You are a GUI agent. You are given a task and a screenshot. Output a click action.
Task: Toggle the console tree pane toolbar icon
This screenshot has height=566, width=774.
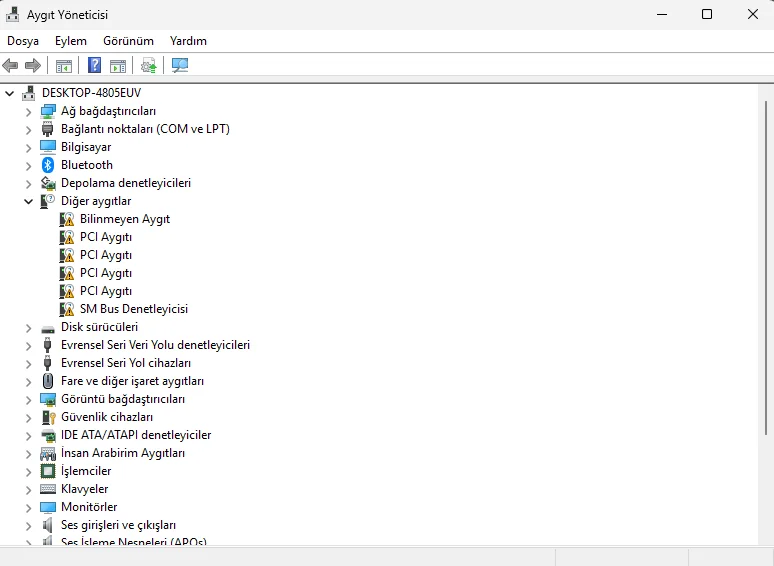tap(64, 65)
